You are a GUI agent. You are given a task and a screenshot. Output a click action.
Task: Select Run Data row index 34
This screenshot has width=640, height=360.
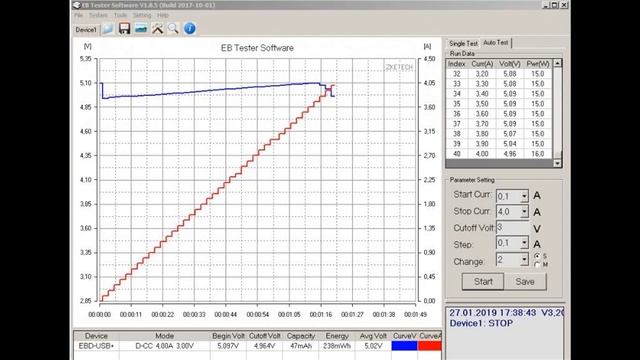point(499,94)
